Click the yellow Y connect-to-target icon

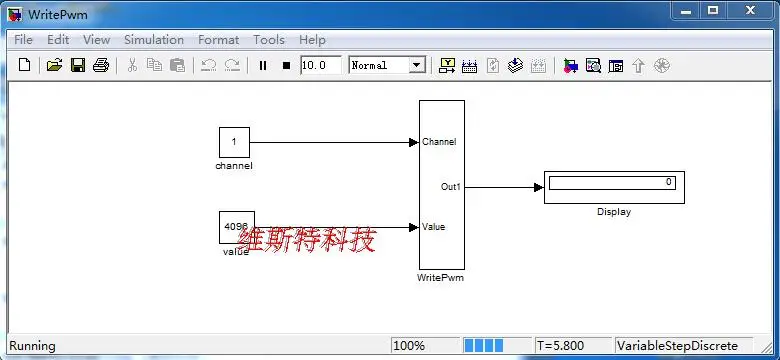[447, 65]
